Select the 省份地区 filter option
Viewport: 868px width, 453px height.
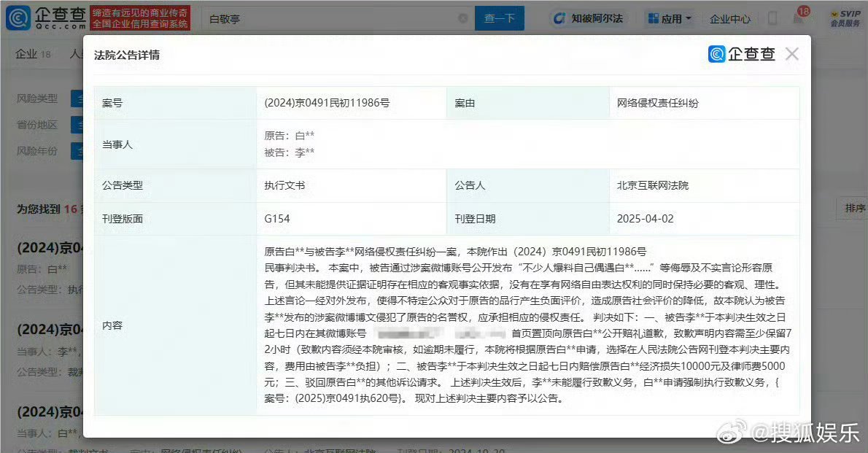point(77,125)
